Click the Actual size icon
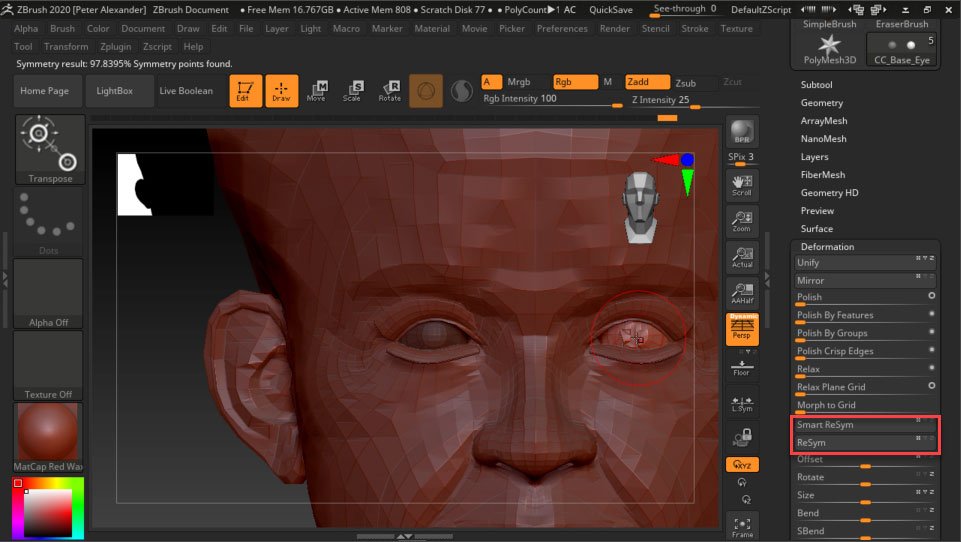This screenshot has height=542, width=961. tap(742, 258)
